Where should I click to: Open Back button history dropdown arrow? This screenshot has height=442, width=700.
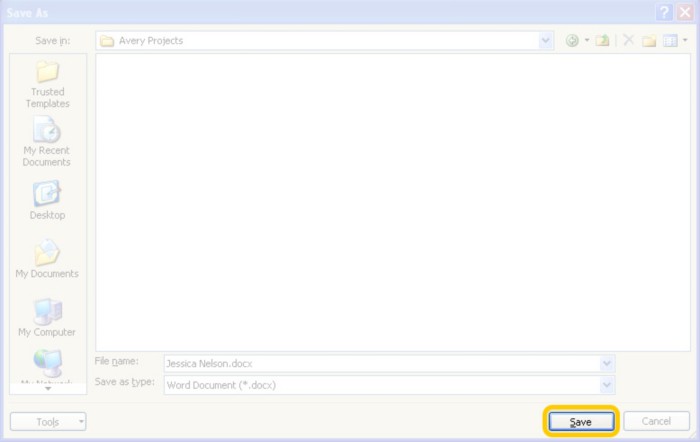(587, 41)
